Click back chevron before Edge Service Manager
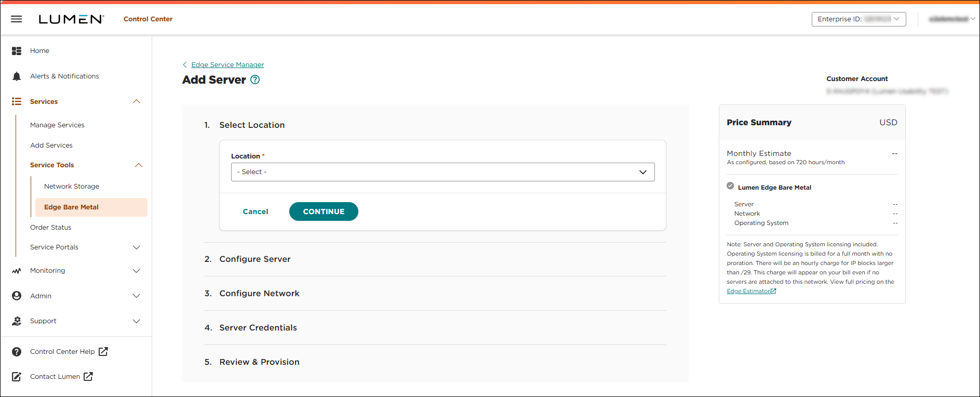 pos(185,65)
